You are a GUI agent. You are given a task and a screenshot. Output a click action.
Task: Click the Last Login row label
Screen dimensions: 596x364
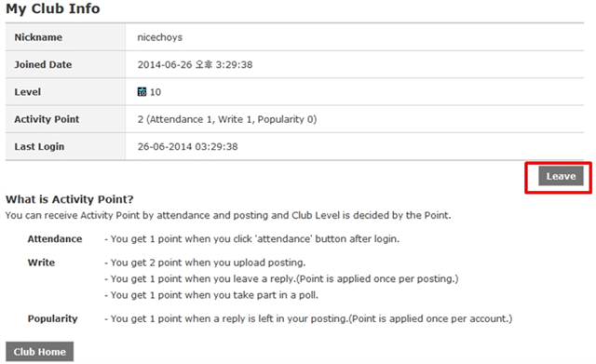tap(39, 147)
